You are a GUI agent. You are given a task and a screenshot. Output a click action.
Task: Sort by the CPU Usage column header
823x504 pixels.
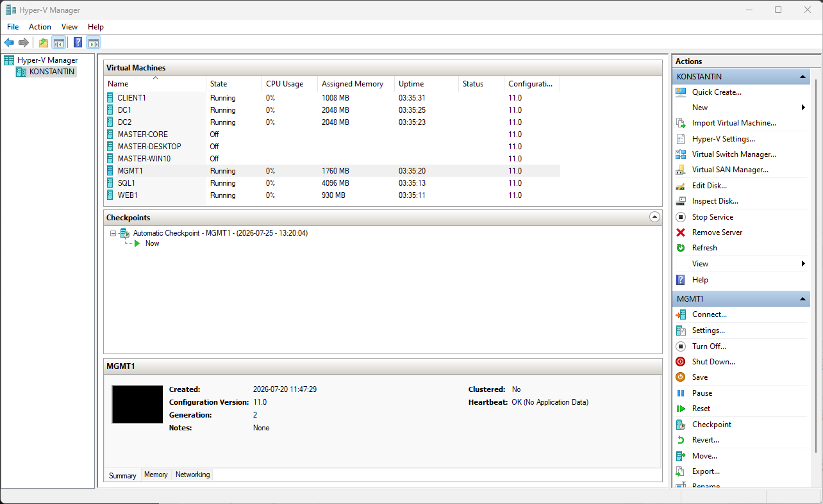tap(290, 84)
